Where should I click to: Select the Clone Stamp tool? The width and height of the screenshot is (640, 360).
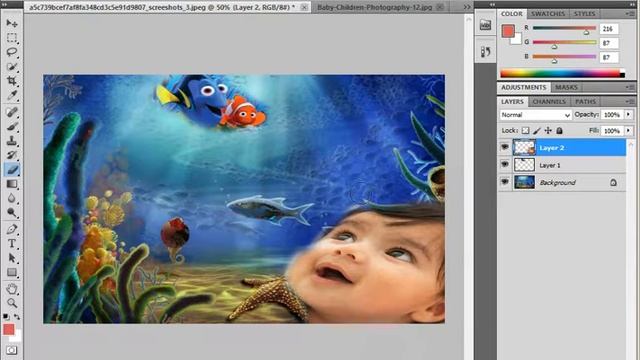12,141
